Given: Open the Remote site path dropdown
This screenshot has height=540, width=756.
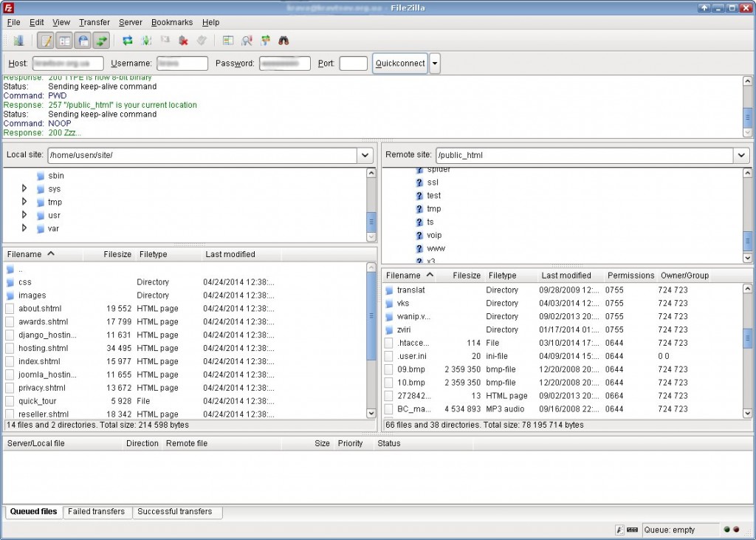Looking at the screenshot, I should (x=741, y=155).
